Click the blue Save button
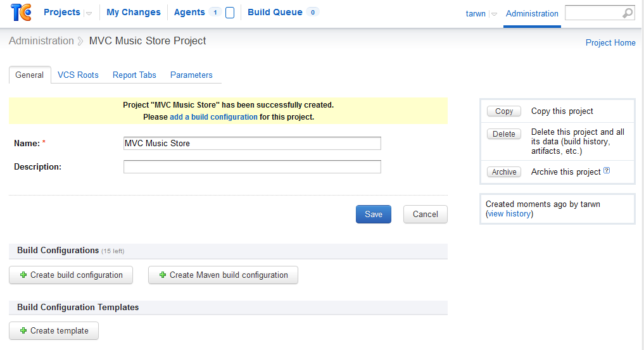644x350 pixels. (x=374, y=214)
